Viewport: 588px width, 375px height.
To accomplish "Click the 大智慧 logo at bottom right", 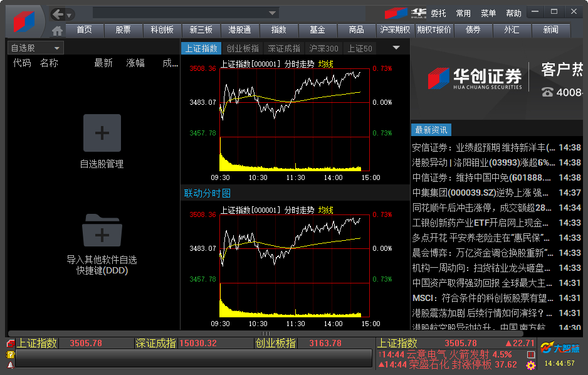I will coord(560,348).
